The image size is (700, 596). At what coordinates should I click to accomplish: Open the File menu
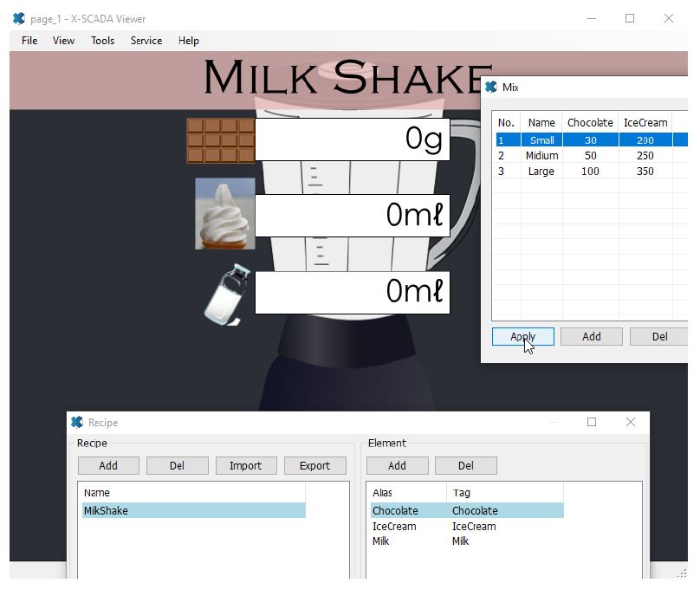29,41
